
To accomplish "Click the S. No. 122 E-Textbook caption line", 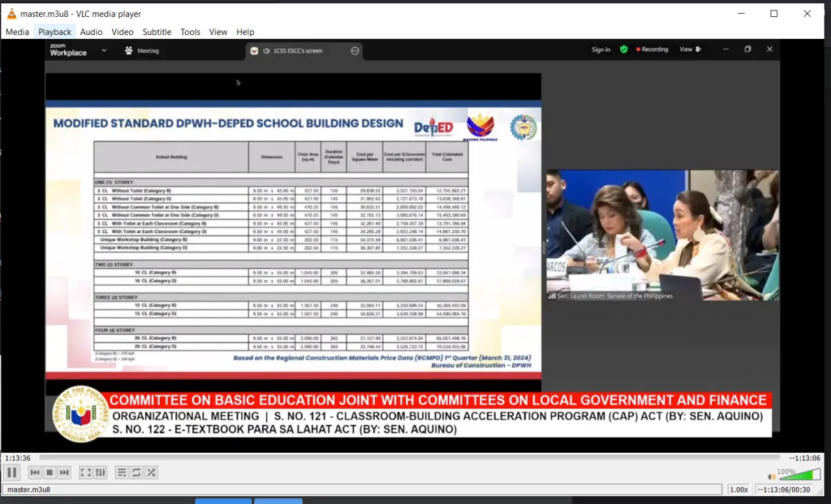I will (x=284, y=429).
